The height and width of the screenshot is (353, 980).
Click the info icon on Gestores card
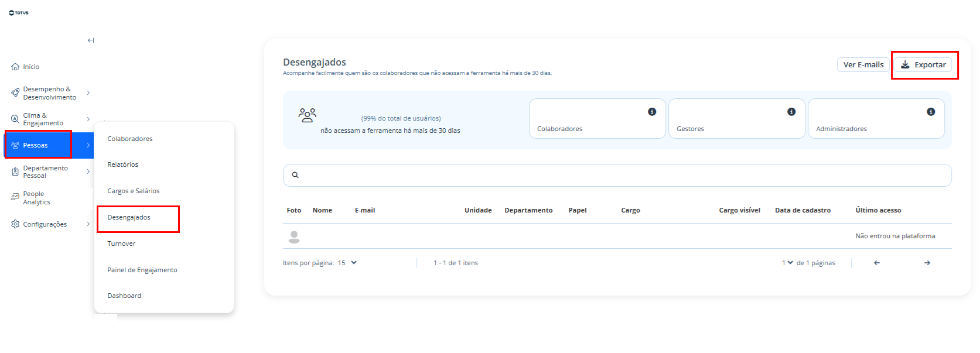[791, 112]
